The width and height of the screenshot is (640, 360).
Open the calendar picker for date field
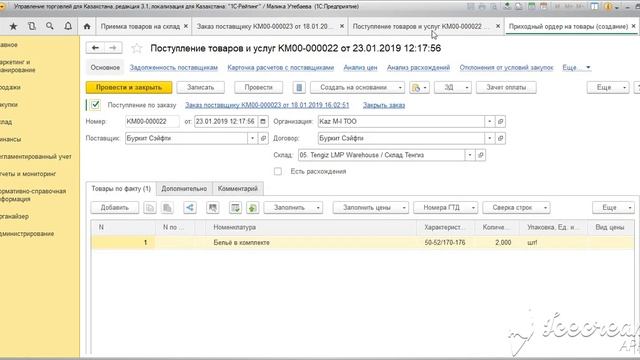[263, 121]
